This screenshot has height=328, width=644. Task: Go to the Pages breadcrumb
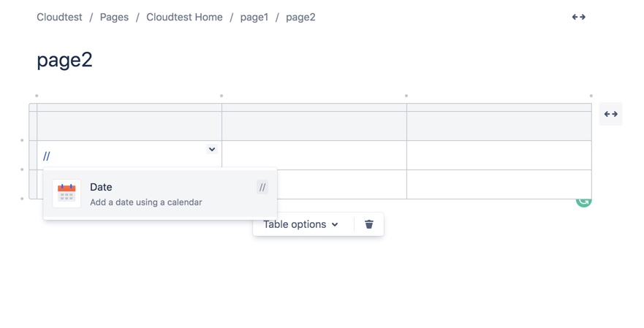point(114,17)
